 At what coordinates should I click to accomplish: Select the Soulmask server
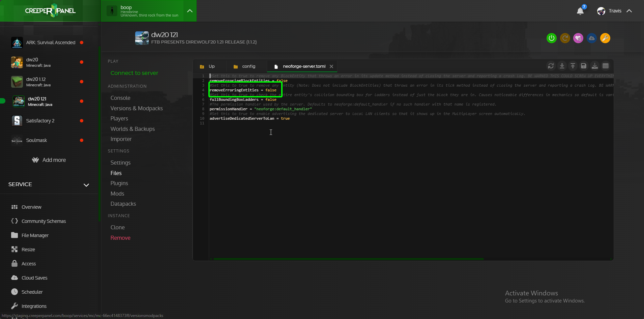[47, 140]
